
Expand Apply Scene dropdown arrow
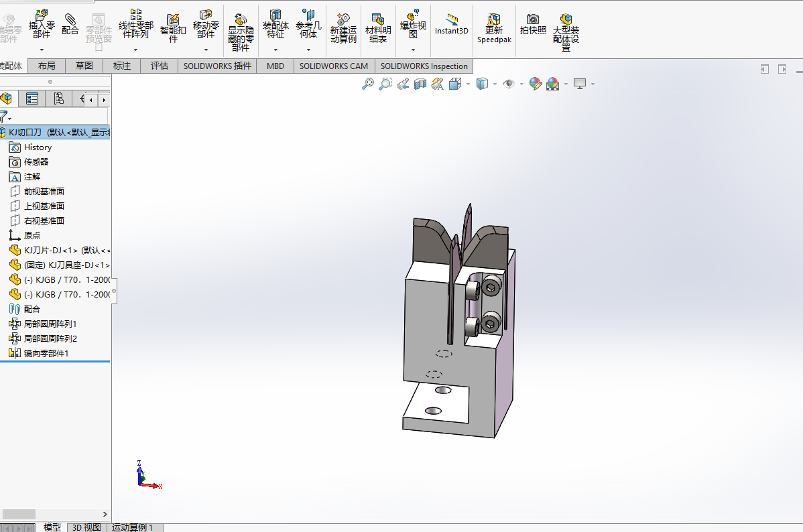566,84
